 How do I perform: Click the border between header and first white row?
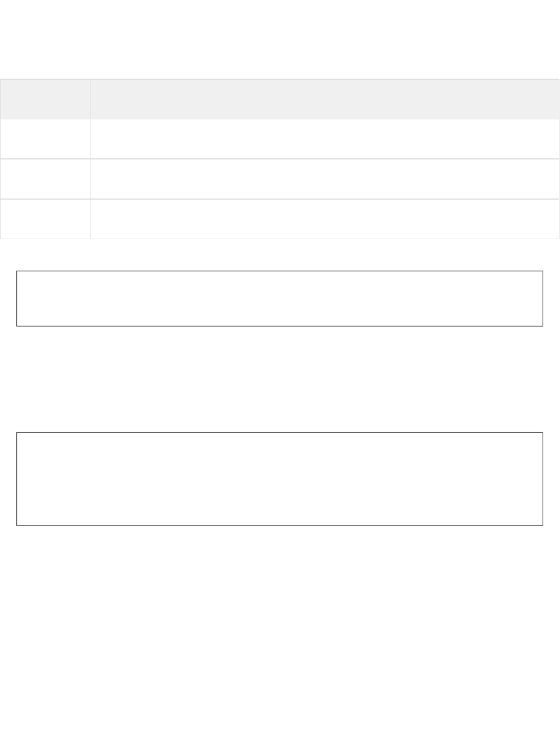pyautogui.click(x=280, y=119)
